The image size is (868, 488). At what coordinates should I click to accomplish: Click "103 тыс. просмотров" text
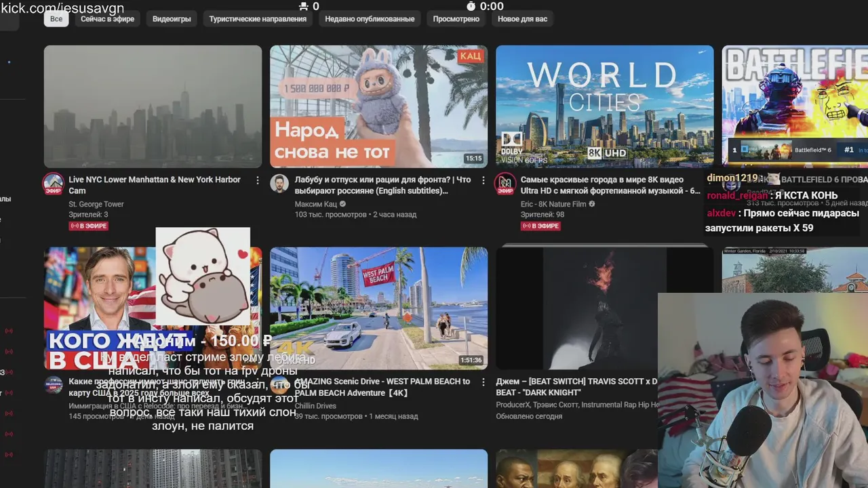330,214
